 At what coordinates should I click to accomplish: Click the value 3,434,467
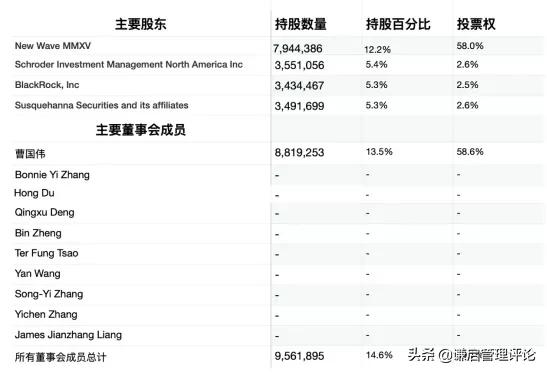pyautogui.click(x=299, y=85)
